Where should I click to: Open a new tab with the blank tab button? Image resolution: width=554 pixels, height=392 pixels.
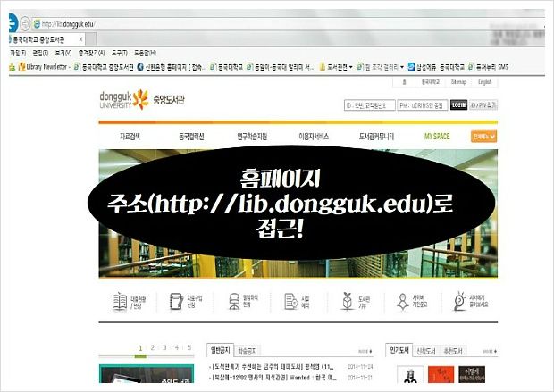[90, 39]
